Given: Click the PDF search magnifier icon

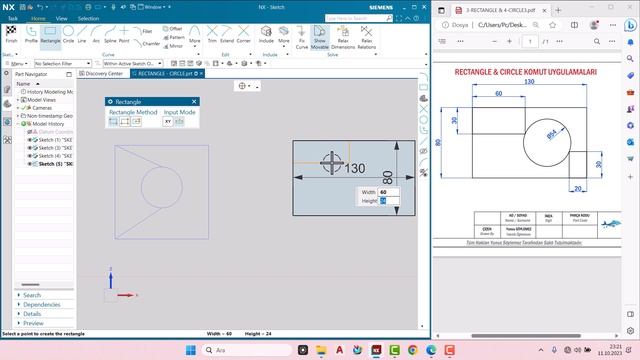Looking at the screenshot, I should tap(597, 41).
